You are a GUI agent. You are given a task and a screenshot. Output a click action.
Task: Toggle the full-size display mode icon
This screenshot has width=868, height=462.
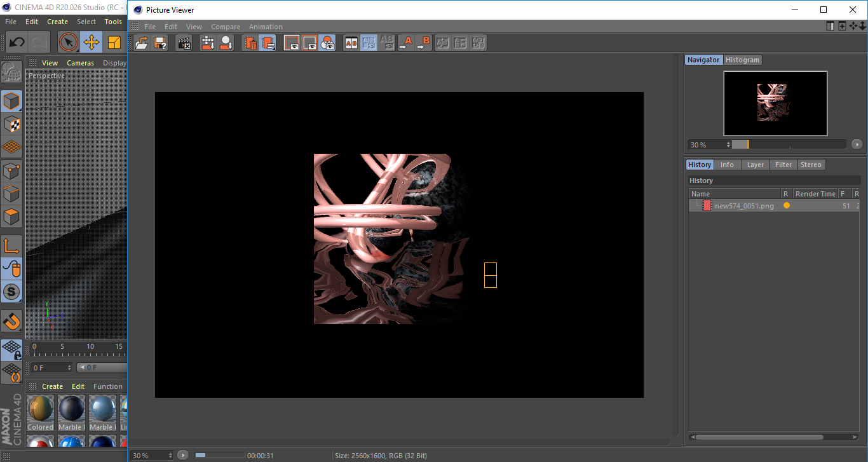[x=292, y=43]
